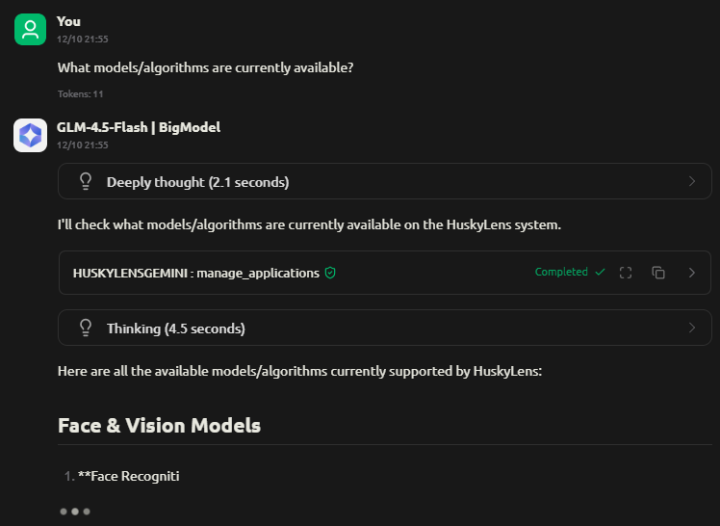Click the three-dot loading indicator
This screenshot has height=526, width=720.
[x=75, y=511]
